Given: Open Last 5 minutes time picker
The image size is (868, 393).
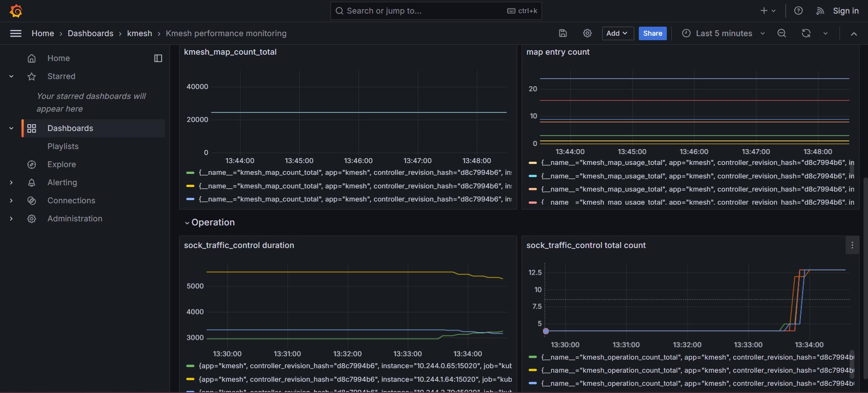Looking at the screenshot, I should tap(723, 33).
